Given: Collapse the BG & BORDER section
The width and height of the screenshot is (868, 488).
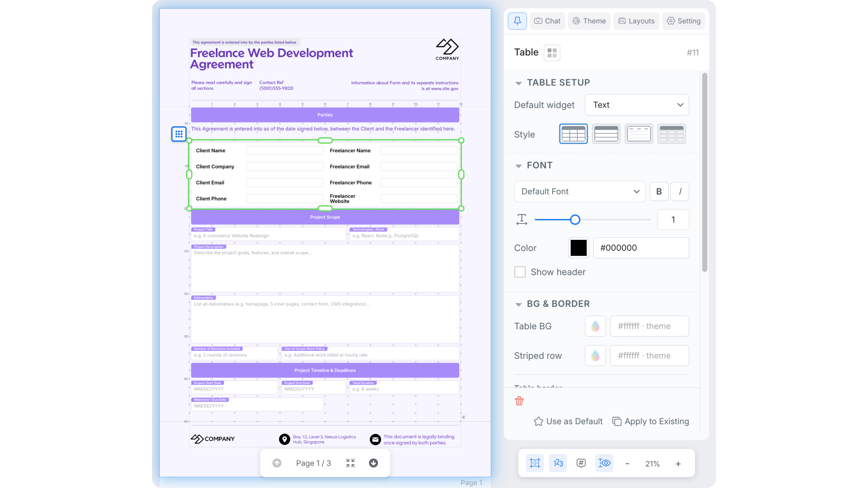Looking at the screenshot, I should [x=519, y=304].
